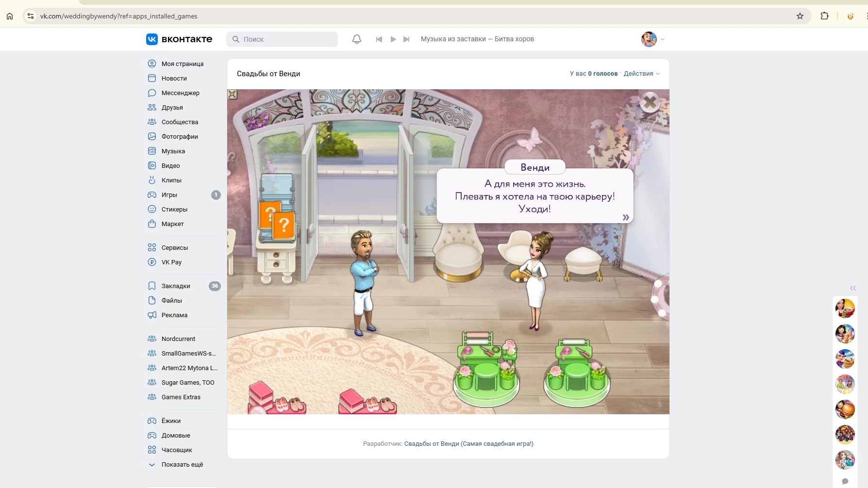Click the Brave shield icon in toolbar
The height and width of the screenshot is (488, 868).
(x=850, y=16)
